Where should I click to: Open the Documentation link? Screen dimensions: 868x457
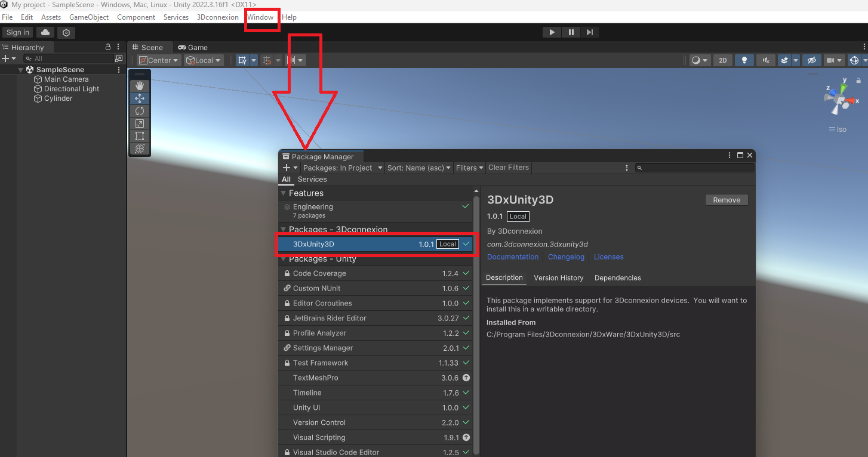pyautogui.click(x=513, y=257)
